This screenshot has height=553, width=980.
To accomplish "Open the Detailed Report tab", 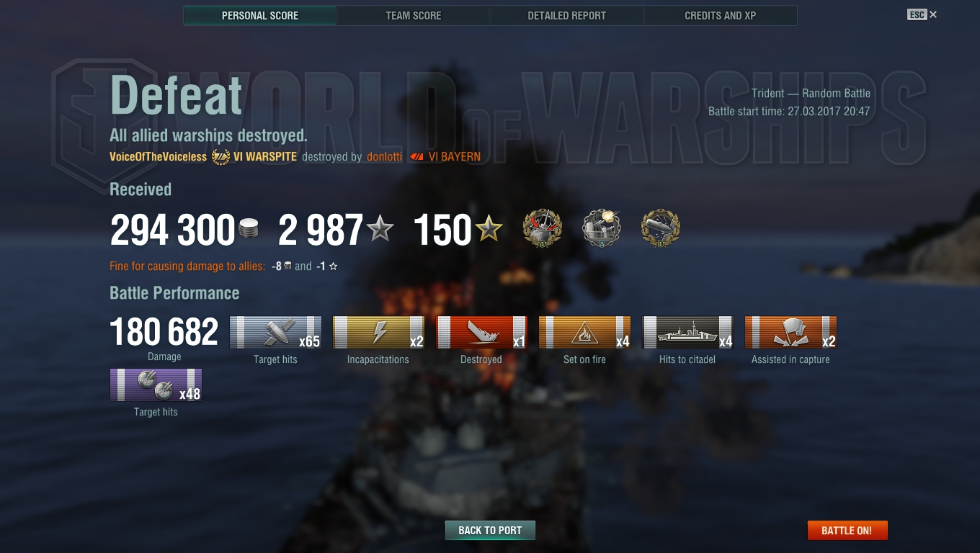I will (x=567, y=15).
